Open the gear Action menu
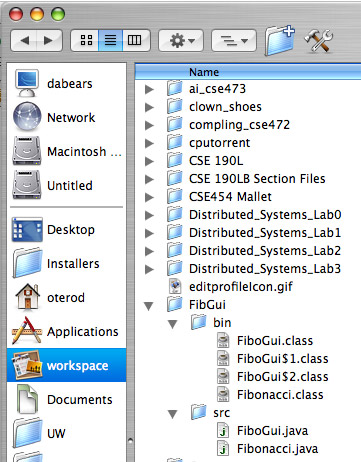Viewport: 361px width, 462px height. click(181, 41)
